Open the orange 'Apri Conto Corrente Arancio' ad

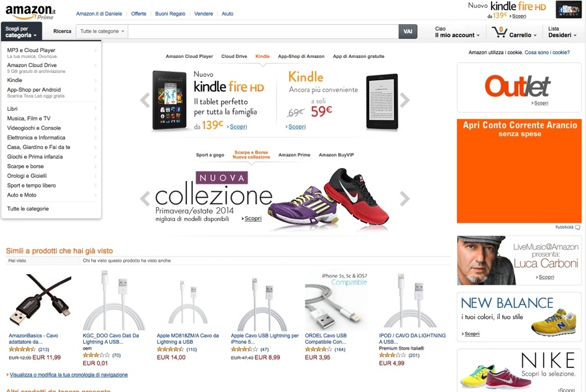[x=519, y=171]
